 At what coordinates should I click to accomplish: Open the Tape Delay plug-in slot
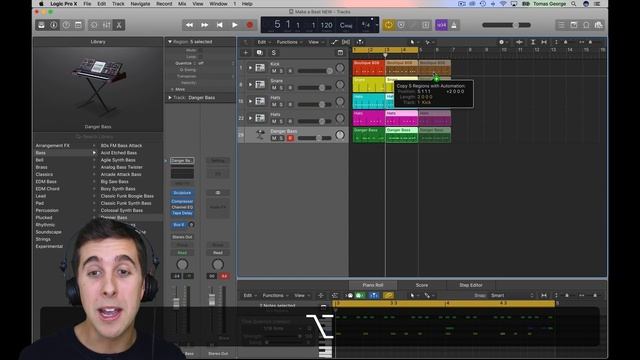click(182, 213)
